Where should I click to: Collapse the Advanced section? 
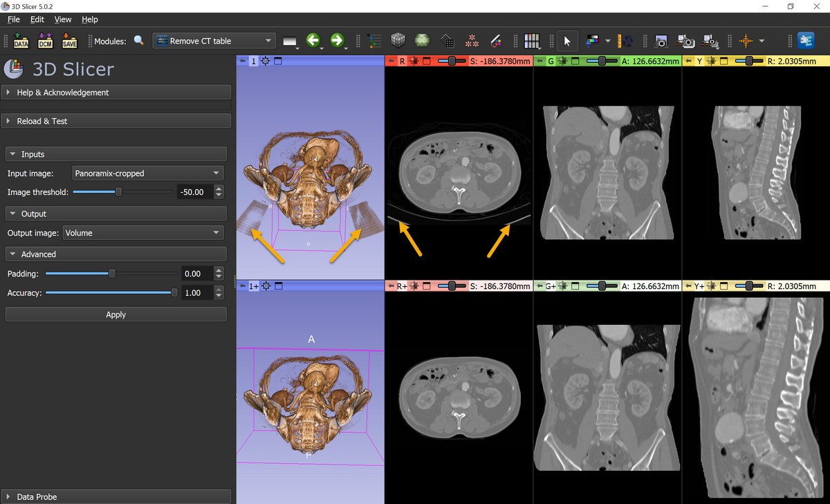coord(116,254)
